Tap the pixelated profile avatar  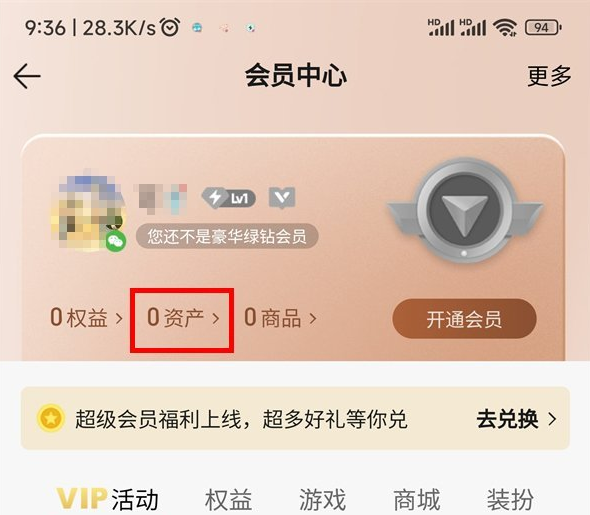(88, 211)
